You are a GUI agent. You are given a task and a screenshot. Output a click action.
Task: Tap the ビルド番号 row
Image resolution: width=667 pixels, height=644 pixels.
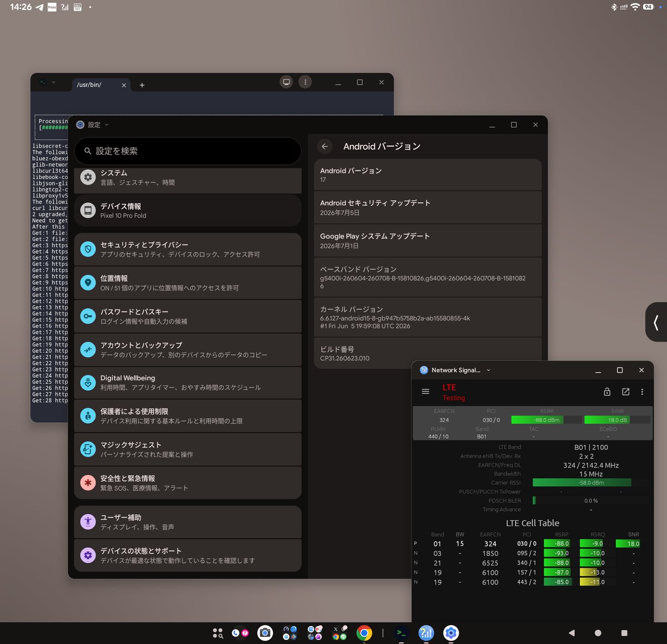[427, 353]
